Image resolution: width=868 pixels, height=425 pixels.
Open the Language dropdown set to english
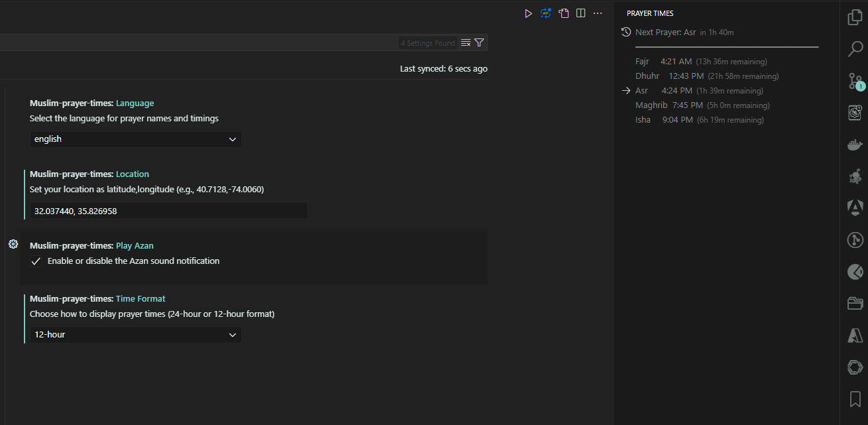(x=135, y=139)
